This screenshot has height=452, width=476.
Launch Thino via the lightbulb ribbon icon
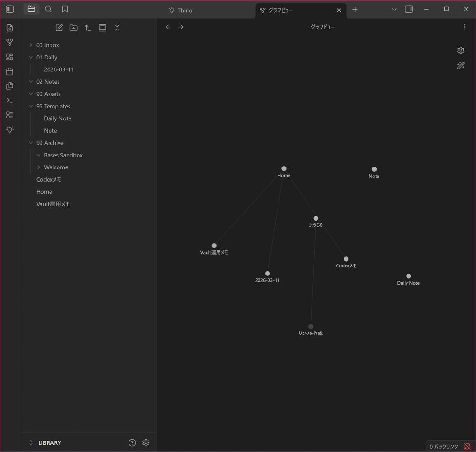[x=10, y=129]
